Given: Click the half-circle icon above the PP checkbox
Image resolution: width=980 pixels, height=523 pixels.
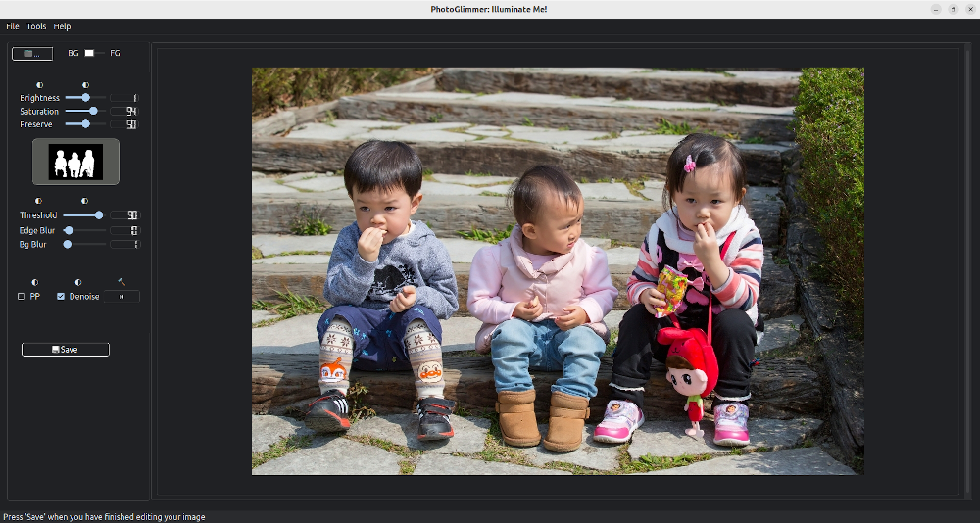Looking at the screenshot, I should coord(35,282).
